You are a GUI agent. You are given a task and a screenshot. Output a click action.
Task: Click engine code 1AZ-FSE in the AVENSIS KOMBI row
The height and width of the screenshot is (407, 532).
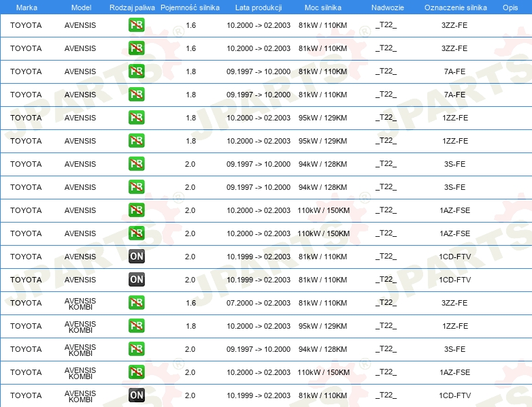point(454,372)
